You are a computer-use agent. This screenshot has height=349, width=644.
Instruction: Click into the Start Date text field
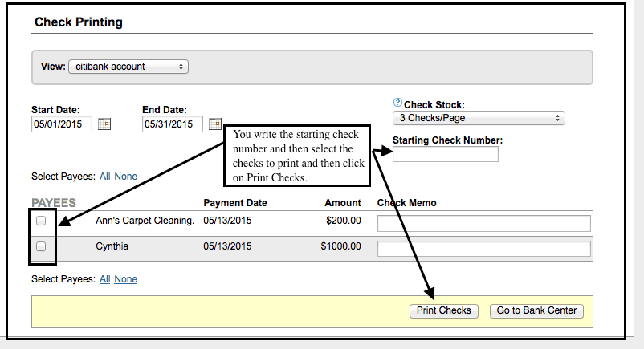tap(61, 124)
